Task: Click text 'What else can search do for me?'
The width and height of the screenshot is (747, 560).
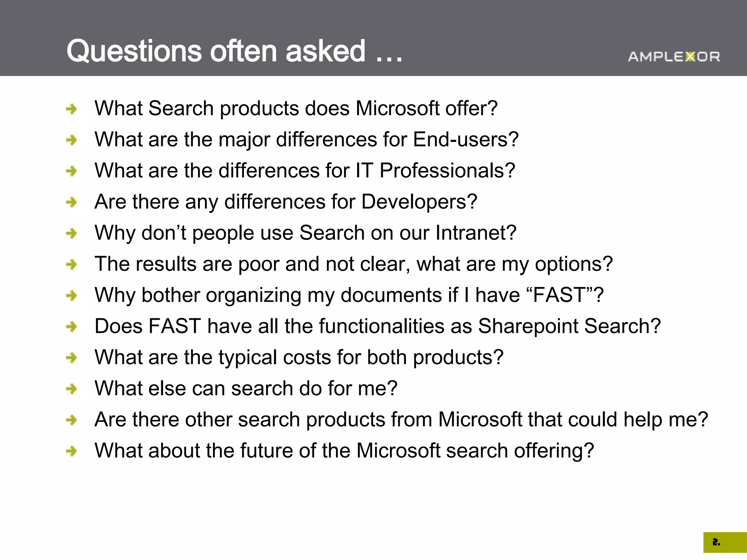Action: point(246,389)
